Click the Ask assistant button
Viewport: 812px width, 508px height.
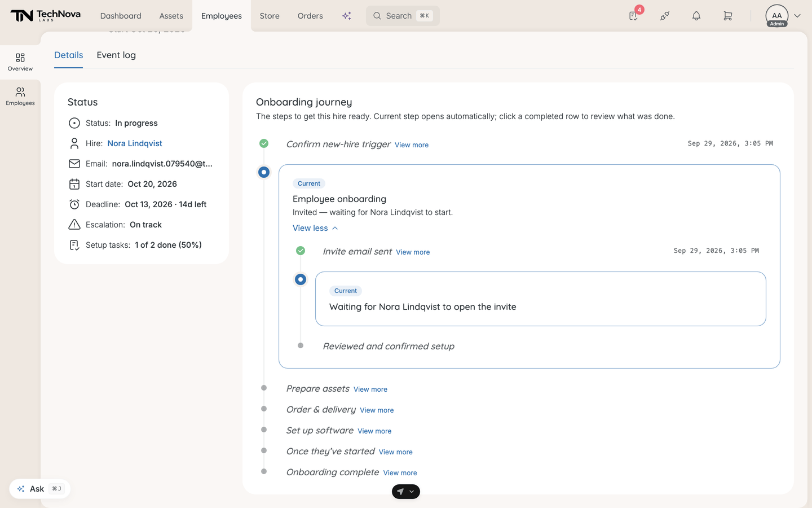(40, 489)
